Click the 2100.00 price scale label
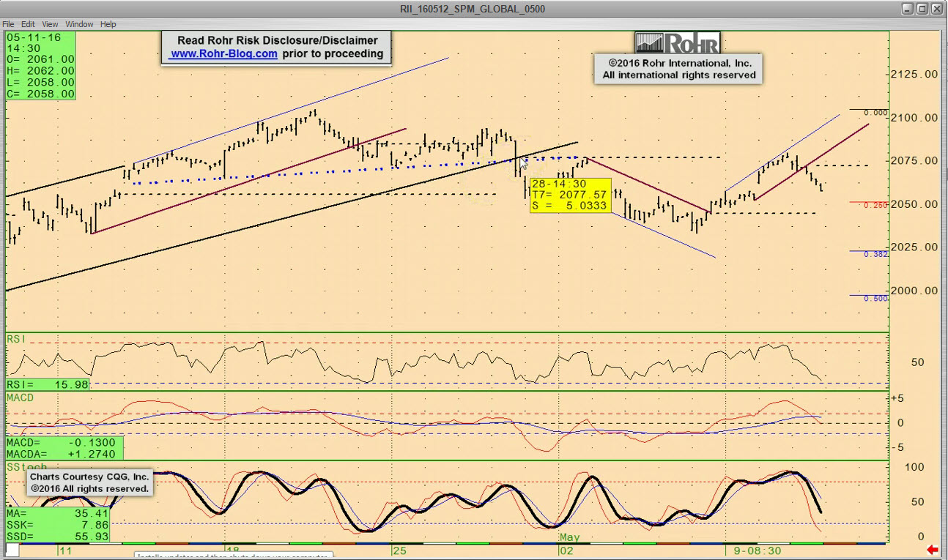The width and height of the screenshot is (948, 560). tap(914, 117)
